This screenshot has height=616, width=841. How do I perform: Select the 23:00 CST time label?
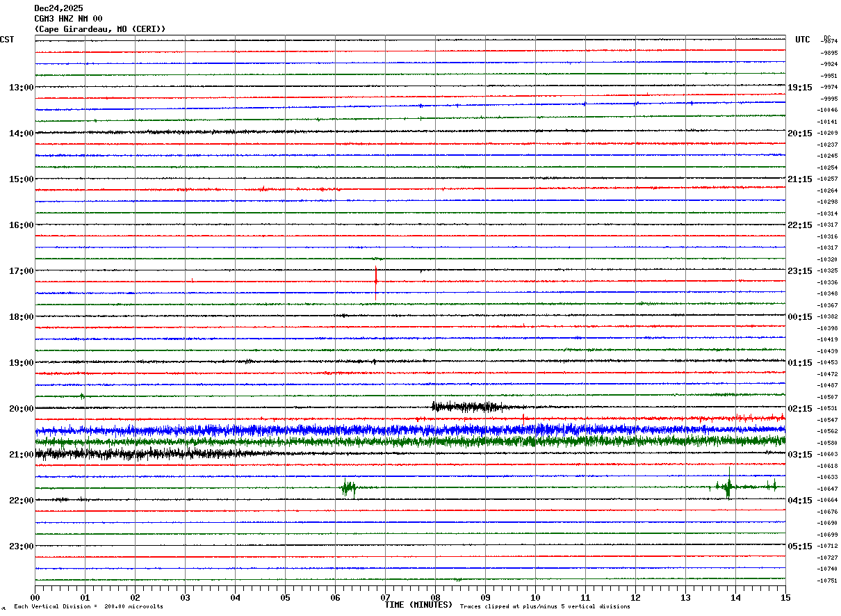(x=22, y=546)
